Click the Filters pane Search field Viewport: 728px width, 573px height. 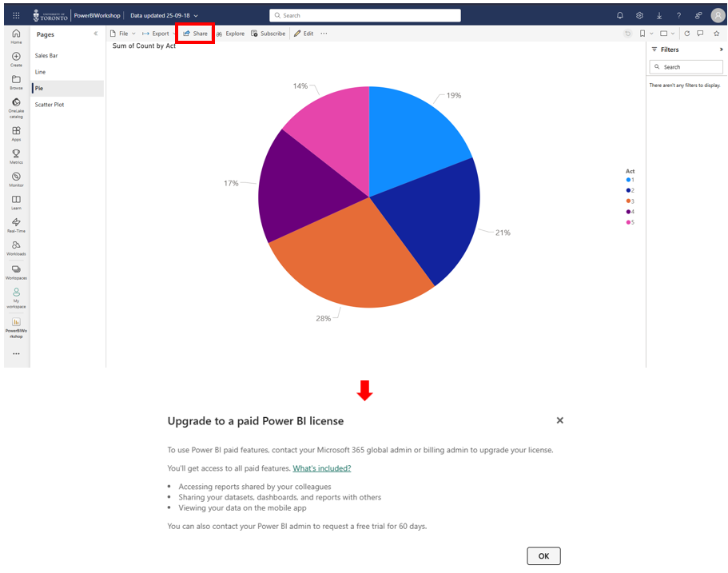point(686,67)
